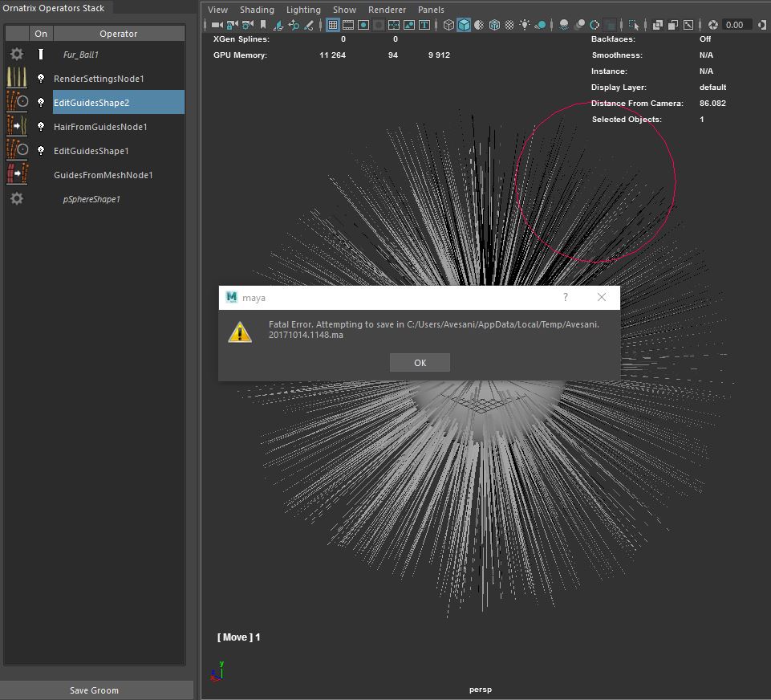Toggle use all lights bulb icon
Viewport: 771px width, 700px height.
tap(525, 25)
